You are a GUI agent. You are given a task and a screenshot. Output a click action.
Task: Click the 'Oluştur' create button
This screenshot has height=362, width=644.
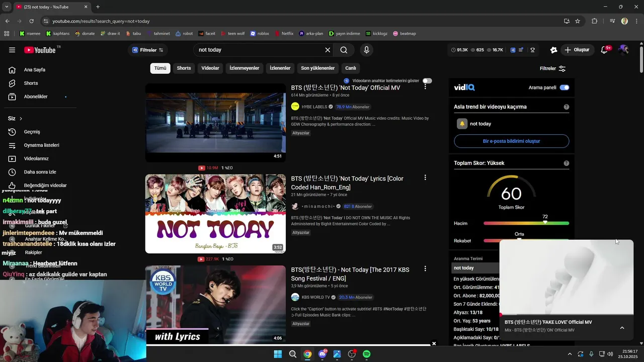click(577, 50)
